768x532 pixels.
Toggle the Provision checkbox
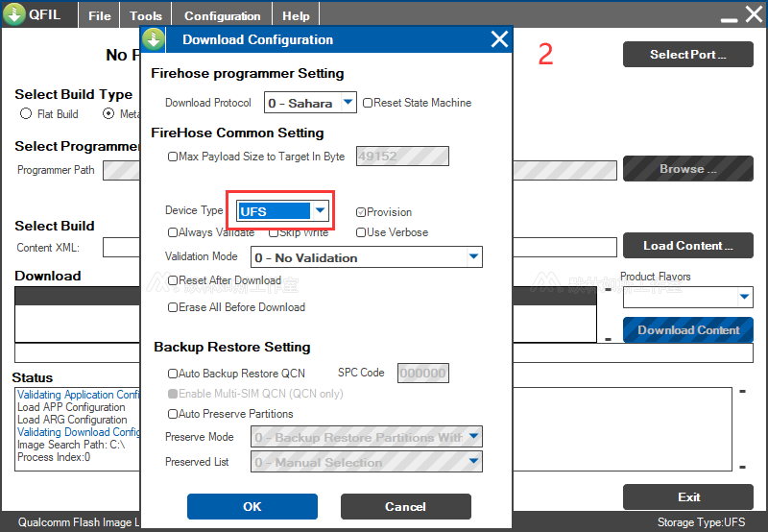click(x=361, y=212)
